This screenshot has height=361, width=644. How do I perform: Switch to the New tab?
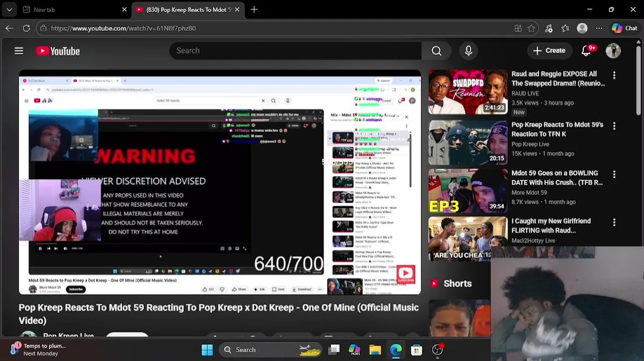(70, 10)
